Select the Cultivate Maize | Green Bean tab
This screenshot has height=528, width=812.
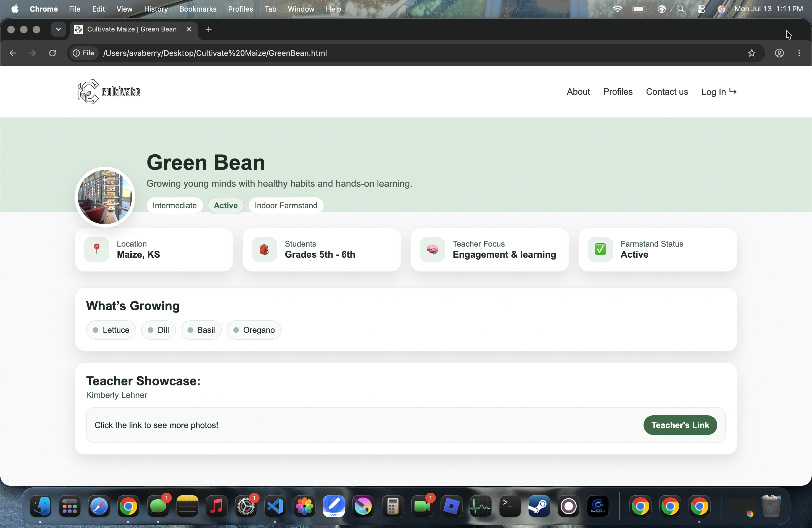[134, 29]
